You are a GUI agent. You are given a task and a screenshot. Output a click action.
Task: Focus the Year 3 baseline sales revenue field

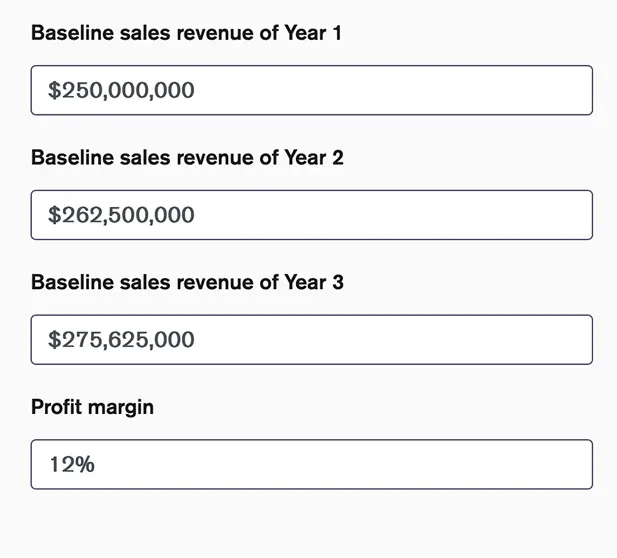point(312,340)
